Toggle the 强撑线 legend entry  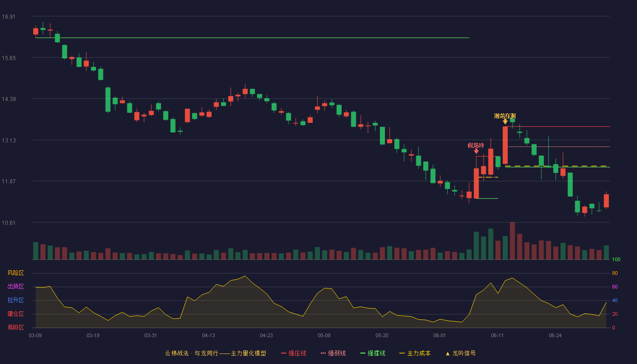[x=373, y=353]
